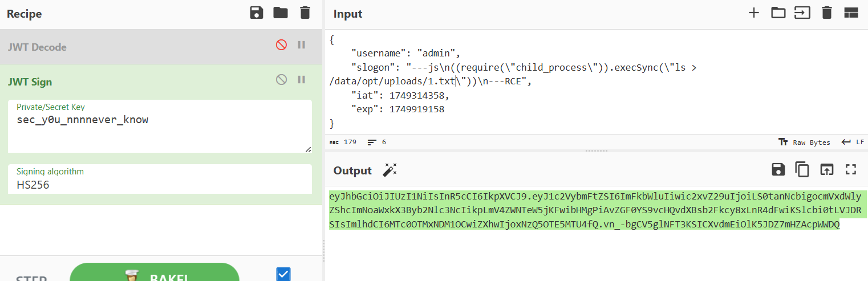Load a recipe using folder icon
The width and height of the screenshot is (868, 281).
[x=280, y=13]
